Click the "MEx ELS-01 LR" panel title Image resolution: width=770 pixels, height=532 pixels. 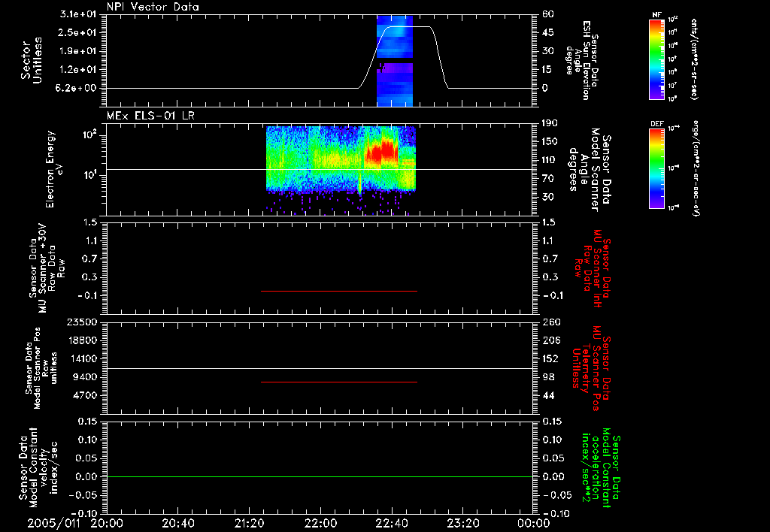coord(150,116)
